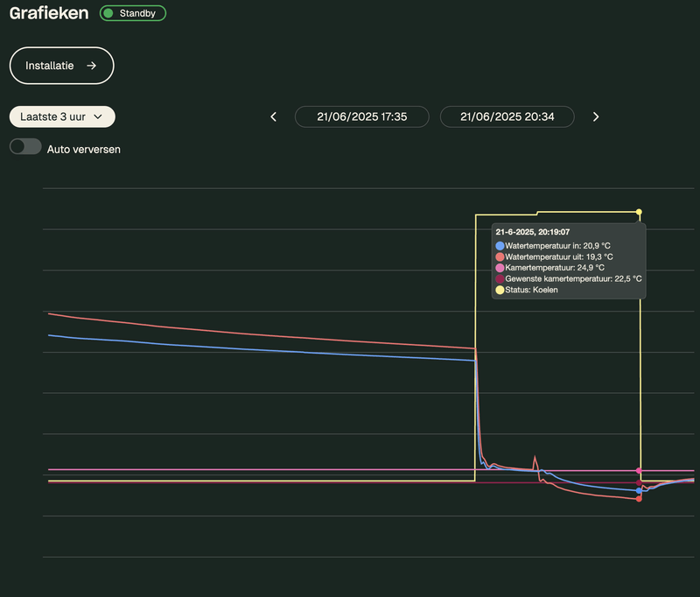Click the blue Watertemperatuur in legend dot

pos(500,246)
